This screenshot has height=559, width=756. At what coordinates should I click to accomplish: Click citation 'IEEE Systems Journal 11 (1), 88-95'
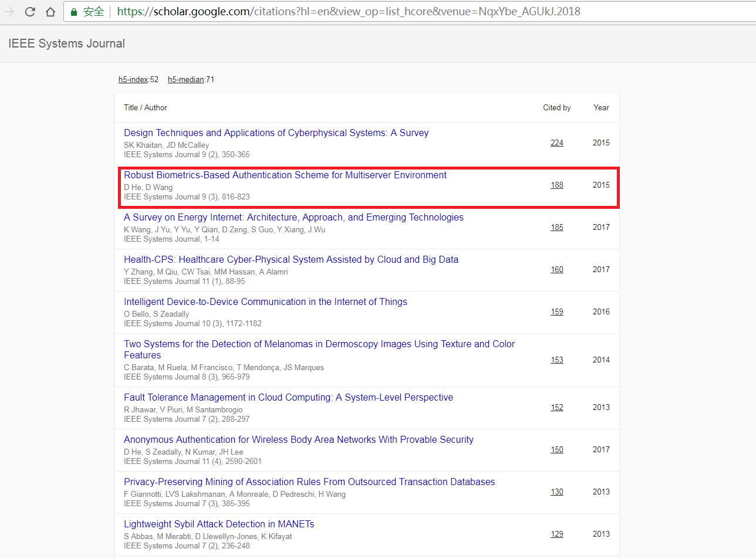tap(184, 282)
